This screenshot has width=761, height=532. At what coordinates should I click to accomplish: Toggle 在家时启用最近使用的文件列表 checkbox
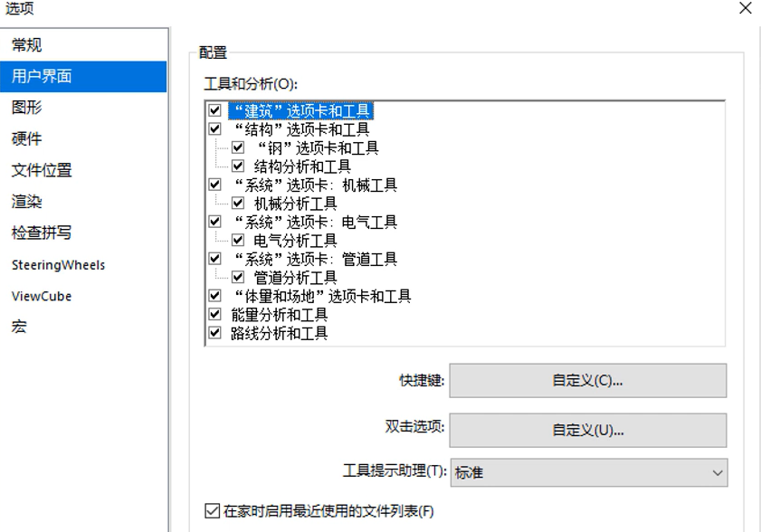[x=212, y=510]
